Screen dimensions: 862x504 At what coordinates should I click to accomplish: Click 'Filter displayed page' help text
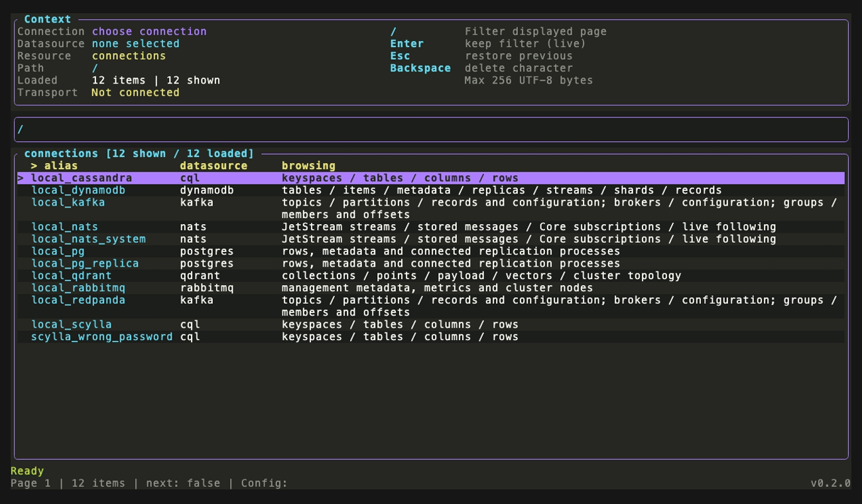click(x=536, y=31)
